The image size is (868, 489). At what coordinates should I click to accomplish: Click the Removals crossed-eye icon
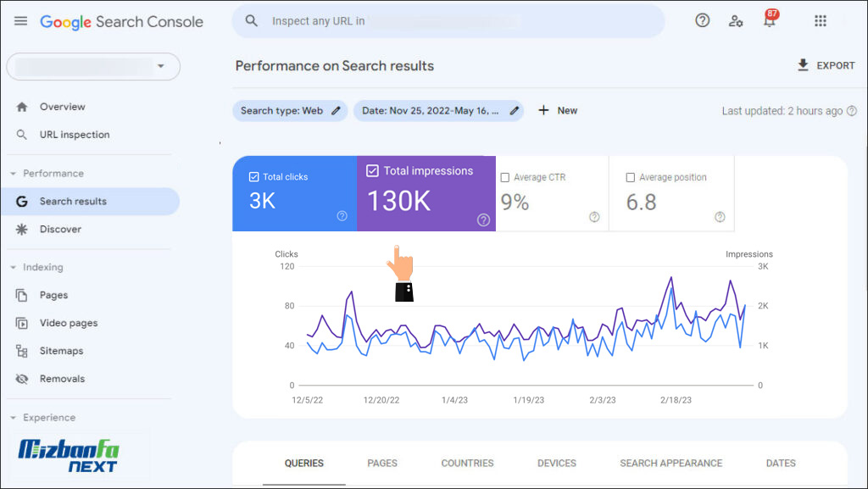(x=21, y=379)
